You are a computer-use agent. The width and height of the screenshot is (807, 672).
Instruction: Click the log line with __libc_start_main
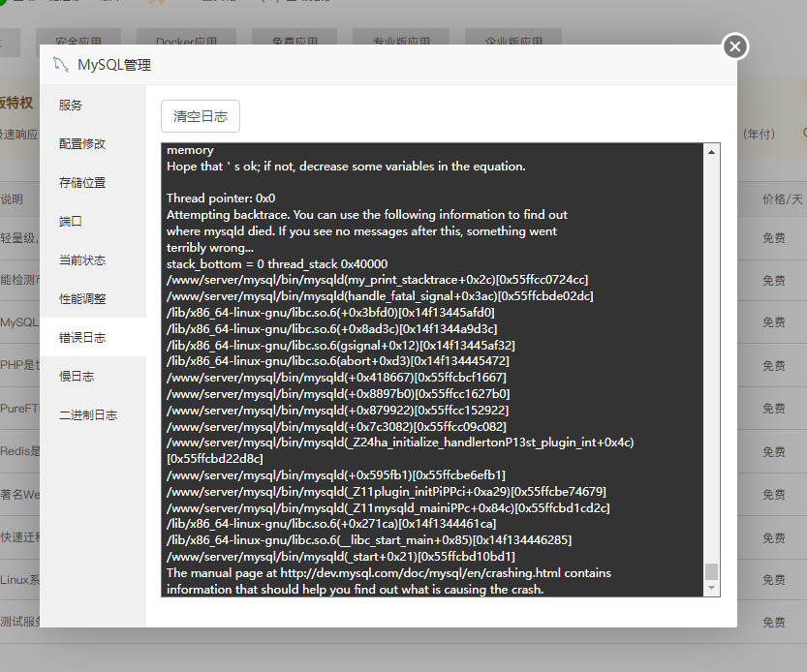(369, 539)
